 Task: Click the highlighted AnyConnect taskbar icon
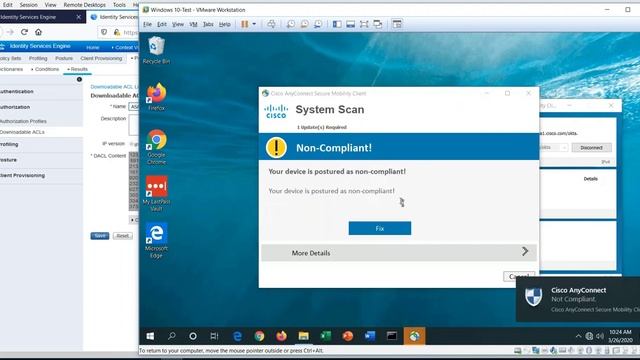(x=414, y=336)
